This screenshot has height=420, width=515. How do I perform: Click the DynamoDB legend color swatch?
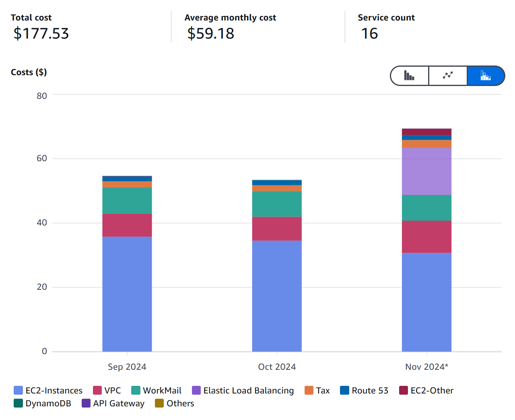[17, 403]
